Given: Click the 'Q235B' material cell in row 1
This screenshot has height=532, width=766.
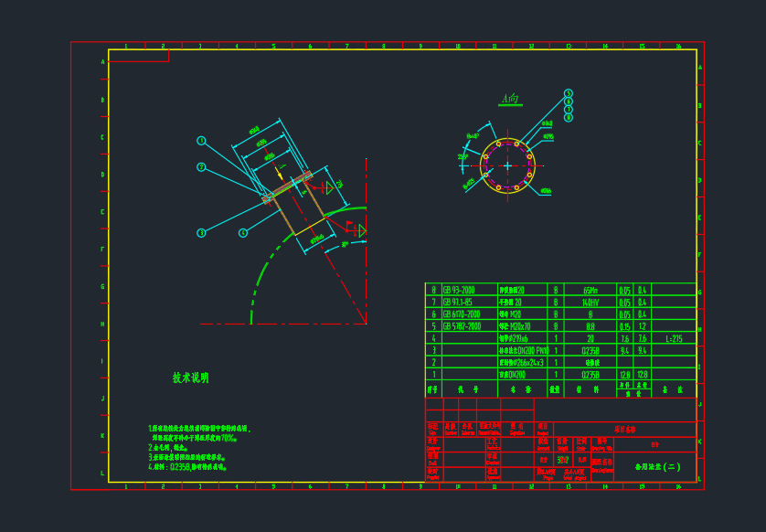Looking at the screenshot, I should [x=590, y=374].
